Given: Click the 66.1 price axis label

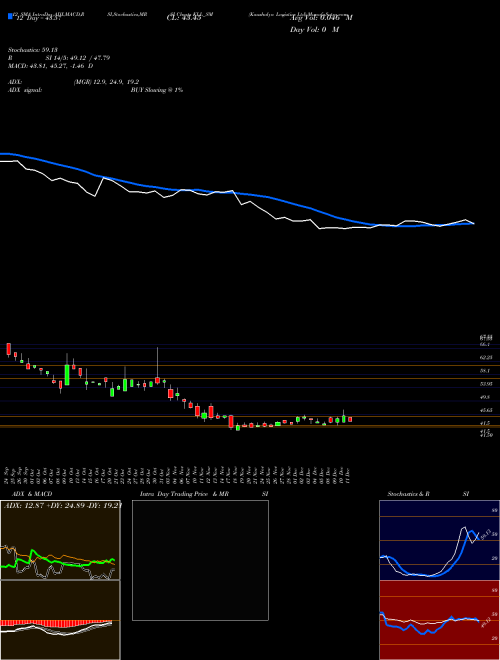Looking at the screenshot, I should tap(485, 344).
